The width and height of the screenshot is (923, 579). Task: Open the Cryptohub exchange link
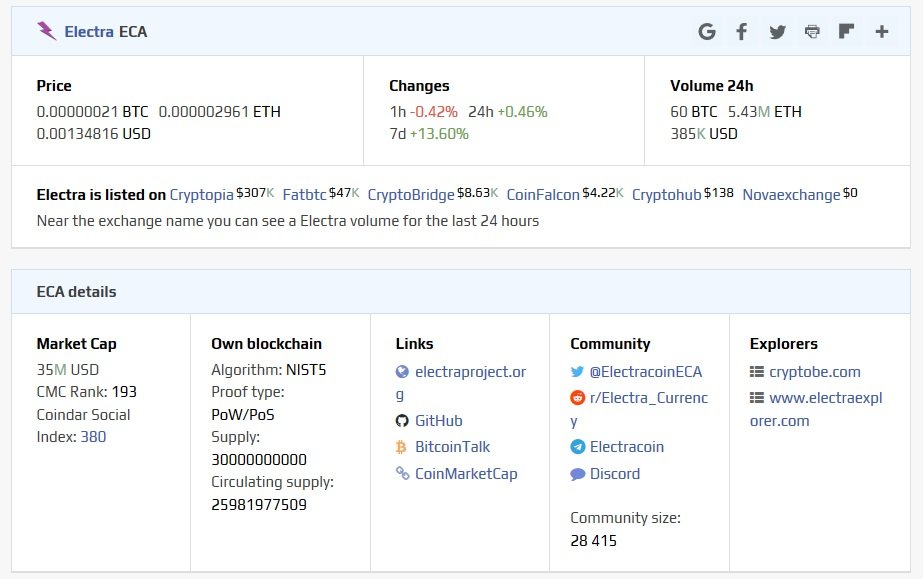666,195
